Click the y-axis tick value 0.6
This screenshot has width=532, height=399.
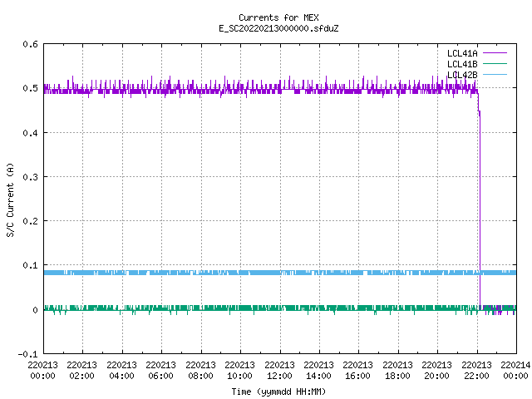(30, 44)
